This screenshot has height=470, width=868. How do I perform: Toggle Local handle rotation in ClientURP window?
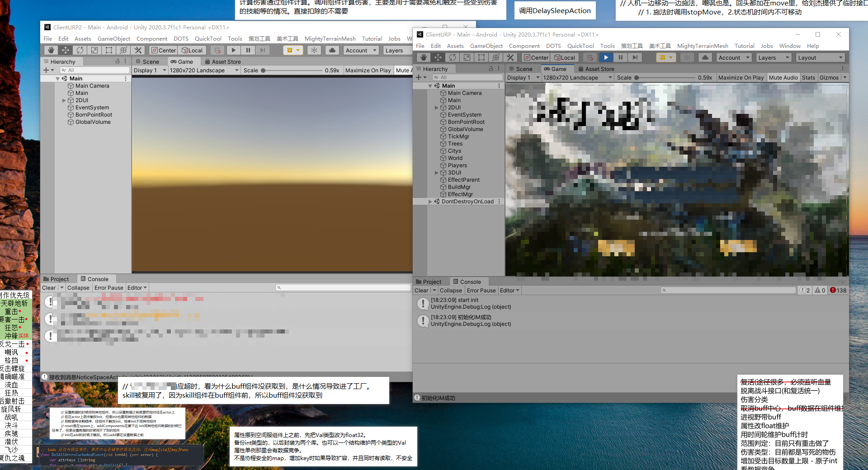tap(565, 57)
